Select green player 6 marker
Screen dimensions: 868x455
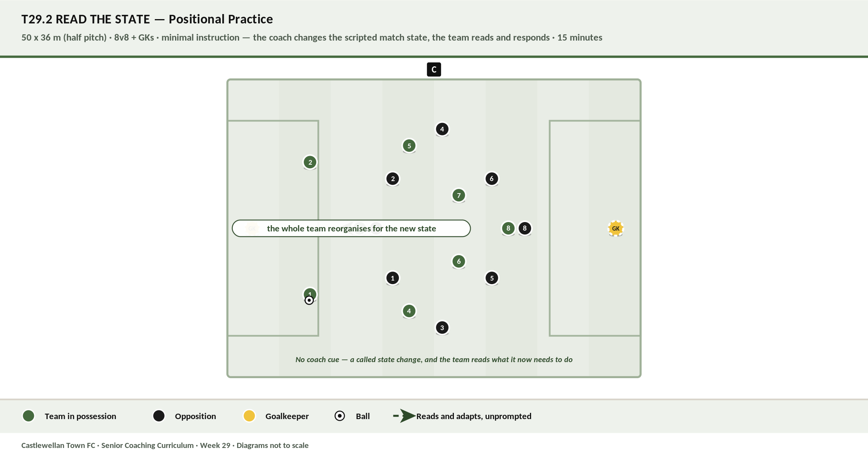[459, 261]
